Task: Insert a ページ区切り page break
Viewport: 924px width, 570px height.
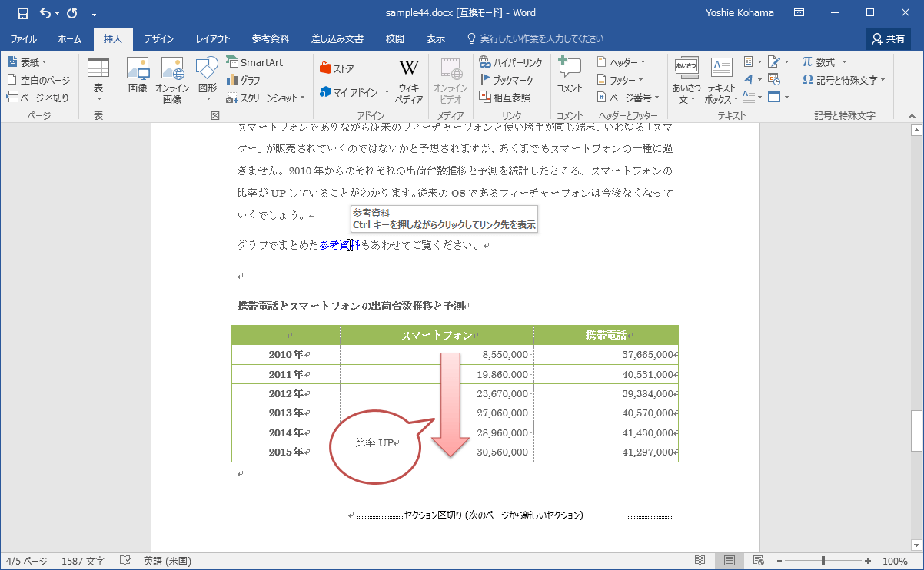Action: 38,98
